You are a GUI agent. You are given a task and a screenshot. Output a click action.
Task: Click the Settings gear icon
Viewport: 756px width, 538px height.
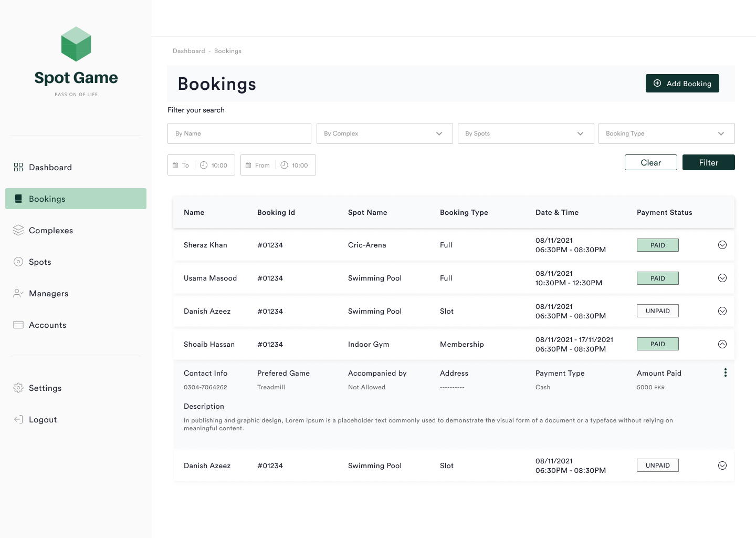pos(18,388)
